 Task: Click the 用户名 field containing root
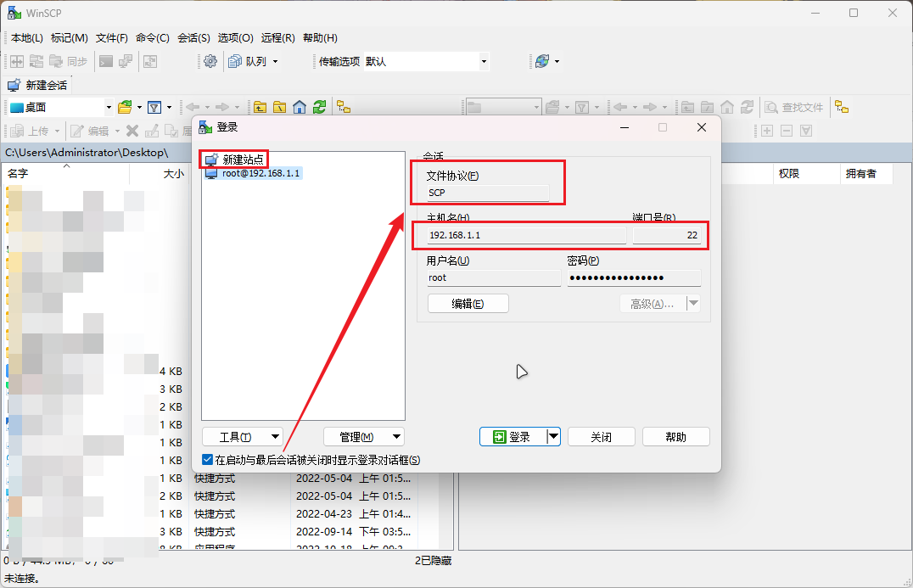click(494, 277)
